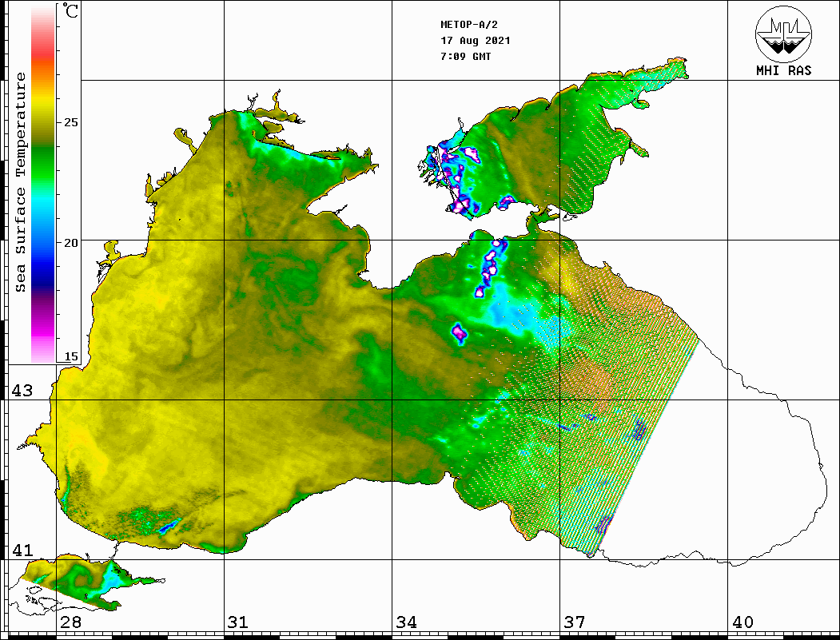Click the longitude label 31
The image size is (840, 640).
pos(238,622)
